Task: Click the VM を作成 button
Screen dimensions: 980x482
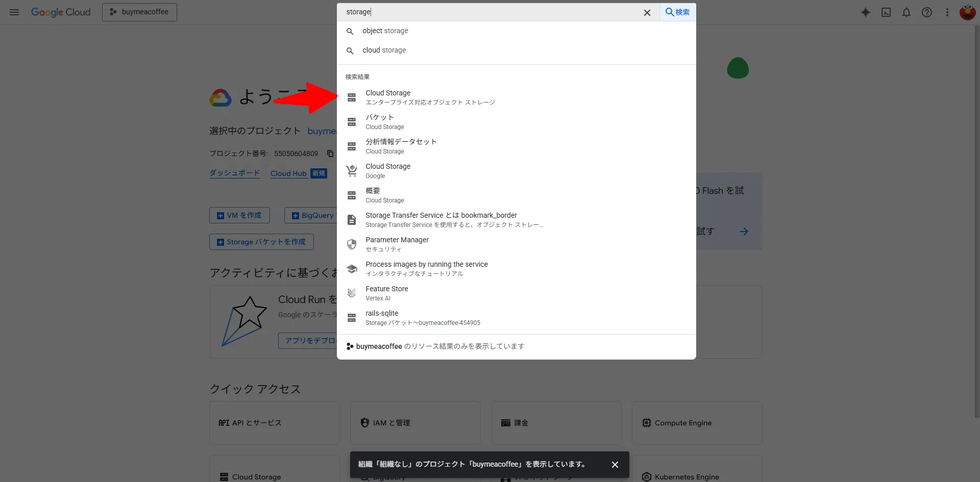Action: coord(239,215)
